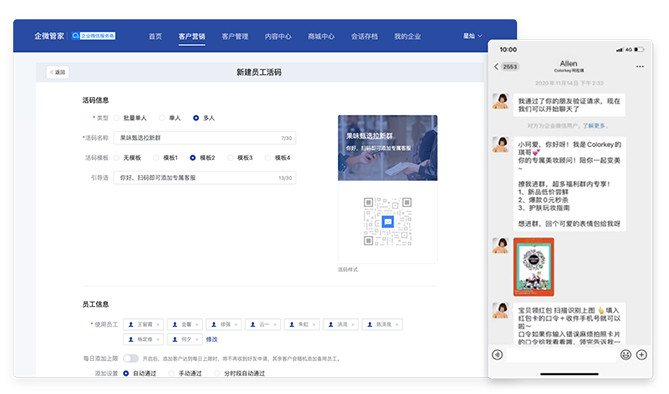This screenshot has height=394, width=669.
Task: Remove employee tag 洪流 with its x
Action: tap(353, 325)
